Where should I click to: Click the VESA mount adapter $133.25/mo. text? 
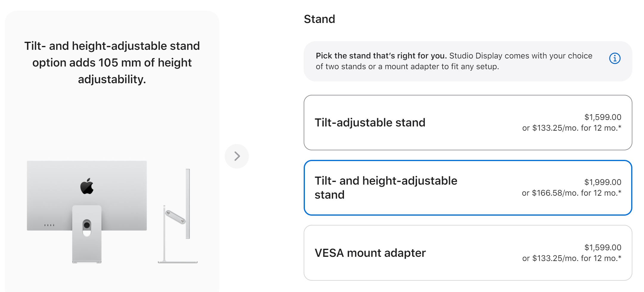(571, 258)
